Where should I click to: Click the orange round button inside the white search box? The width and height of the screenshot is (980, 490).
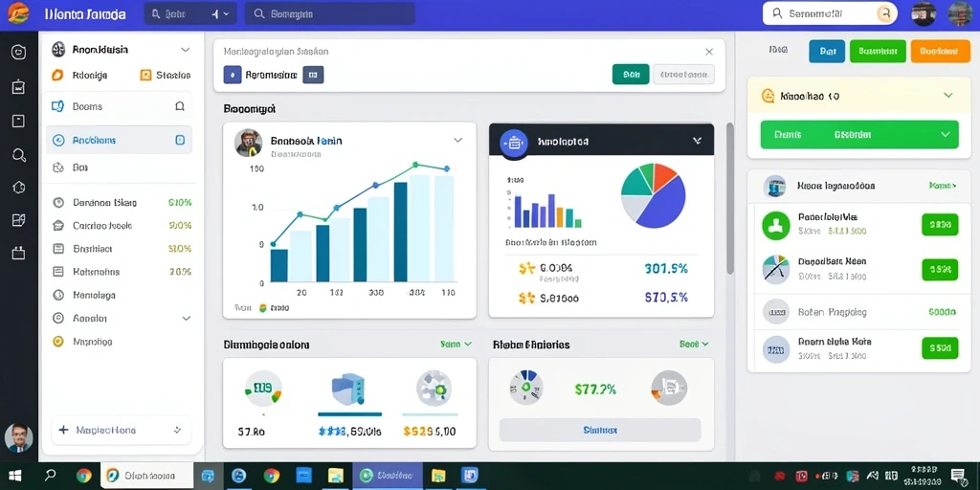(883, 13)
